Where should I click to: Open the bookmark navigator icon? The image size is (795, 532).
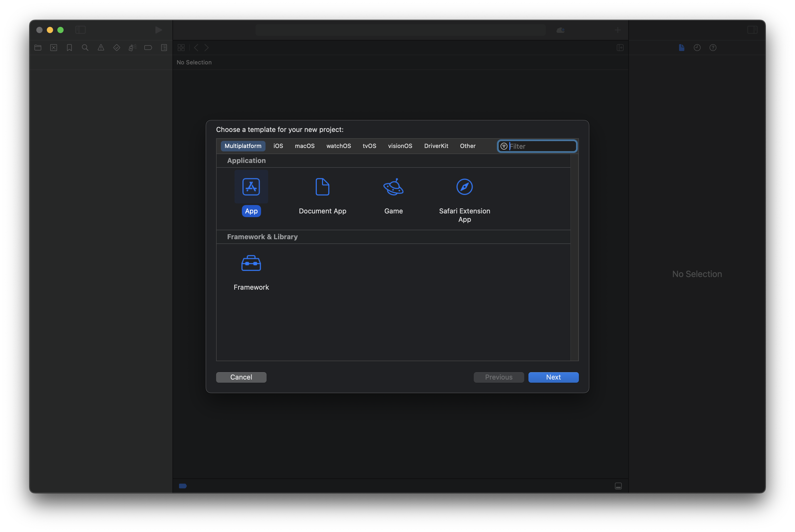click(70, 48)
